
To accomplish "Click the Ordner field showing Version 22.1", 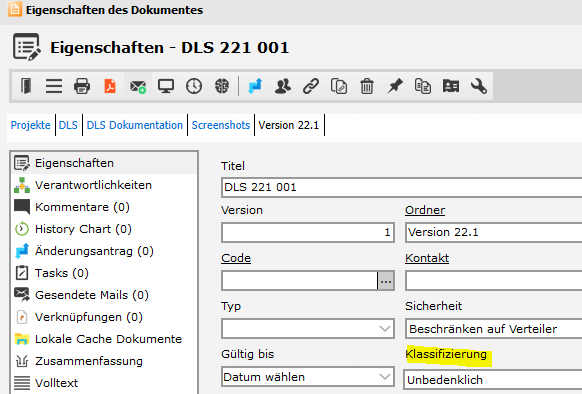I will click(494, 232).
